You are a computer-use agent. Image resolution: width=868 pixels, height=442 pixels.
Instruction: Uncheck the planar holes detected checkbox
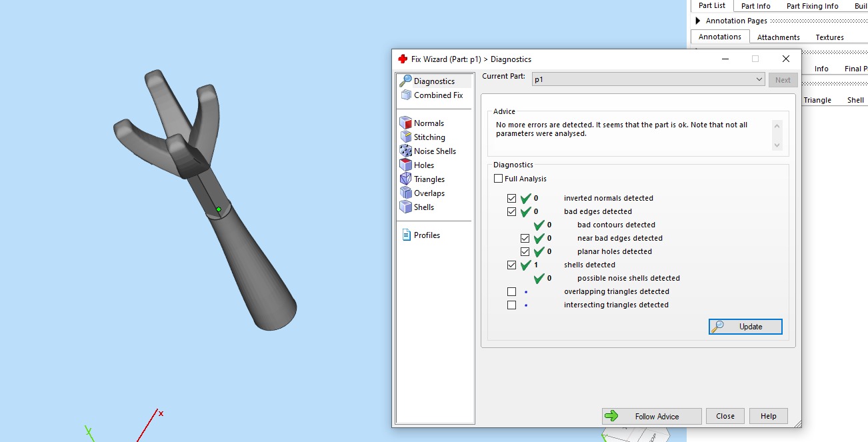(525, 251)
